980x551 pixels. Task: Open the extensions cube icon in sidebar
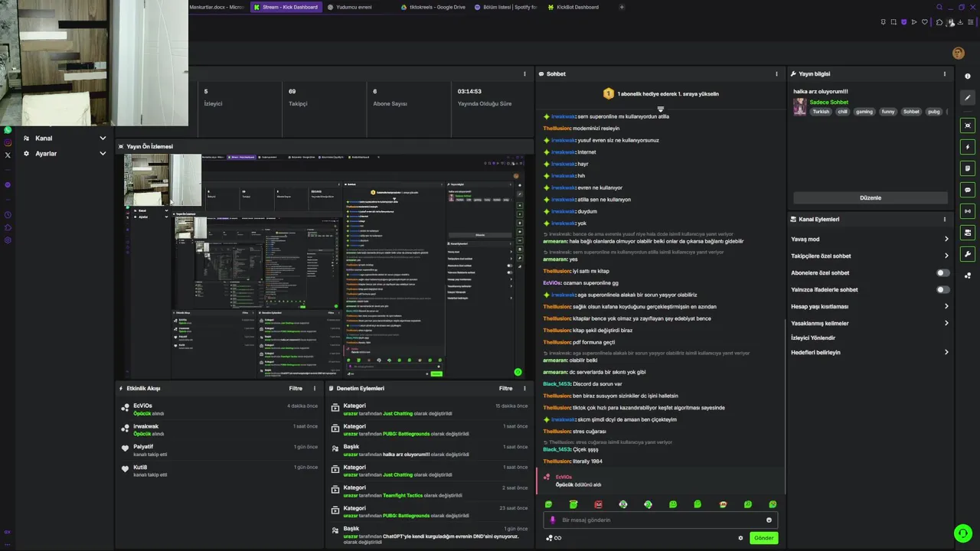(x=8, y=227)
